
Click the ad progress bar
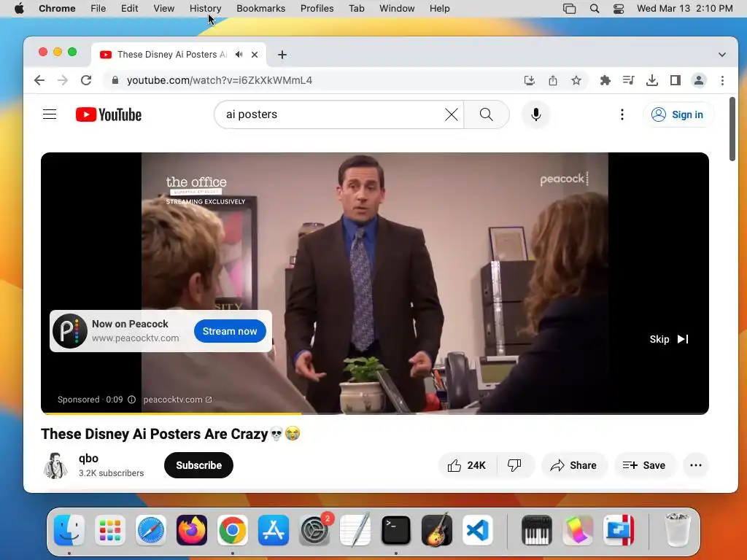click(375, 413)
